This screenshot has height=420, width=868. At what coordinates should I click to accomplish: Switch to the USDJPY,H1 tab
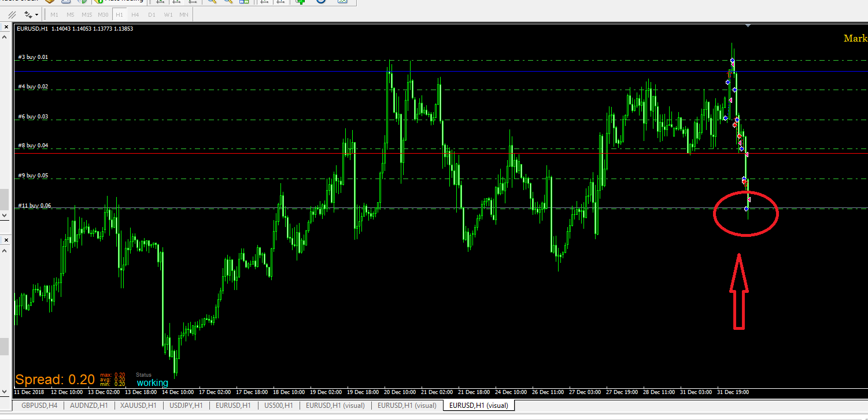point(186,406)
